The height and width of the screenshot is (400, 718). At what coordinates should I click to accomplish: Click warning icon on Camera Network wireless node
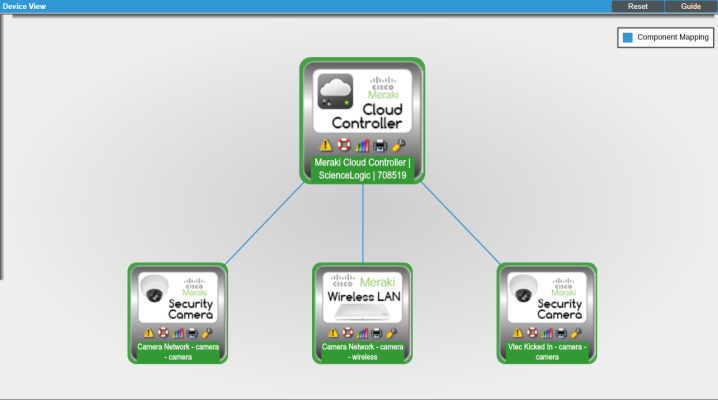coord(333,333)
